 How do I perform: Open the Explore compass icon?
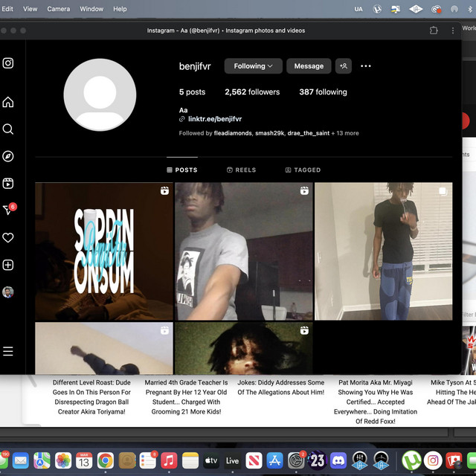click(8, 156)
